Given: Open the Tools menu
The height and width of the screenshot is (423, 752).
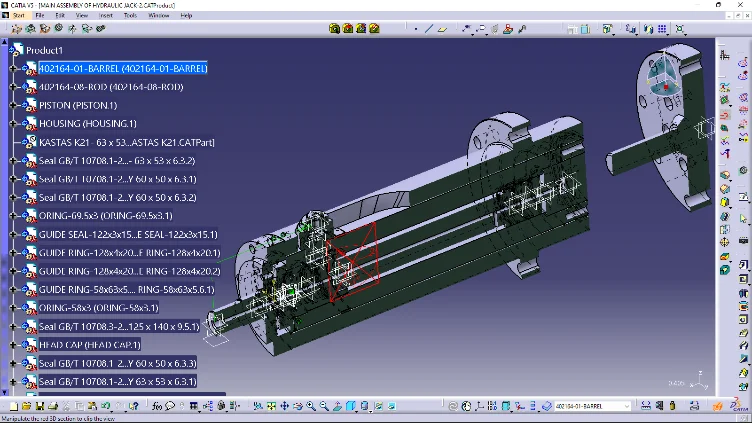Looking at the screenshot, I should pos(130,16).
